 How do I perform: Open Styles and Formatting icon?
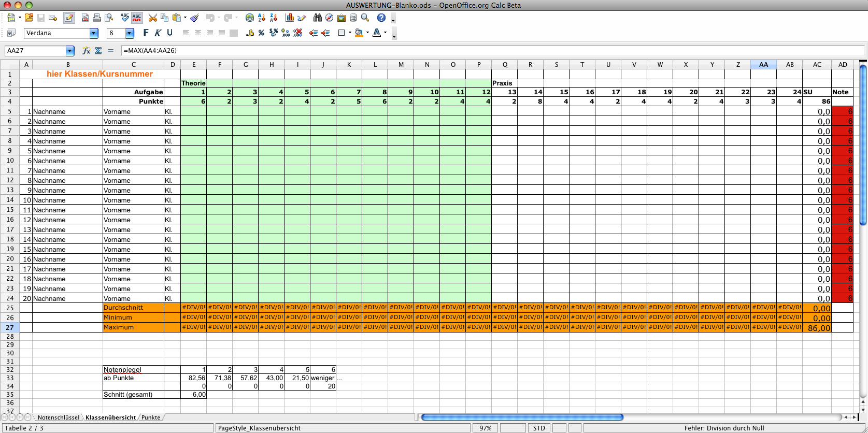pyautogui.click(x=11, y=33)
